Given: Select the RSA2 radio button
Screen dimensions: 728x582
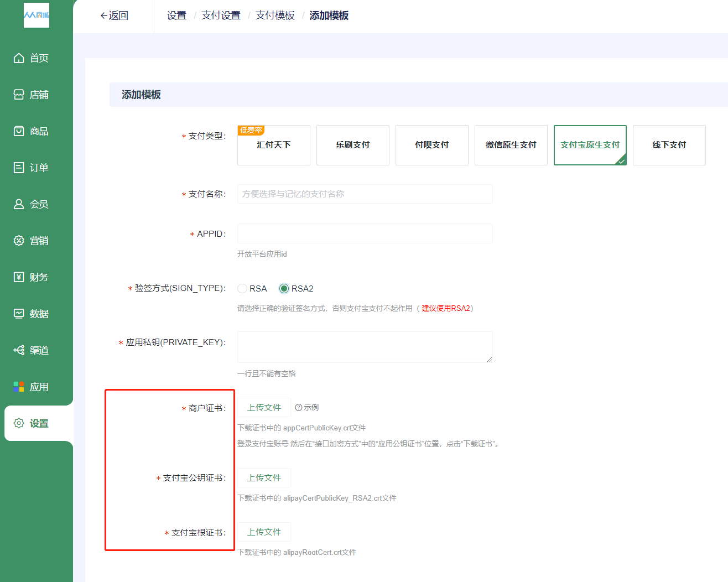Looking at the screenshot, I should [284, 289].
